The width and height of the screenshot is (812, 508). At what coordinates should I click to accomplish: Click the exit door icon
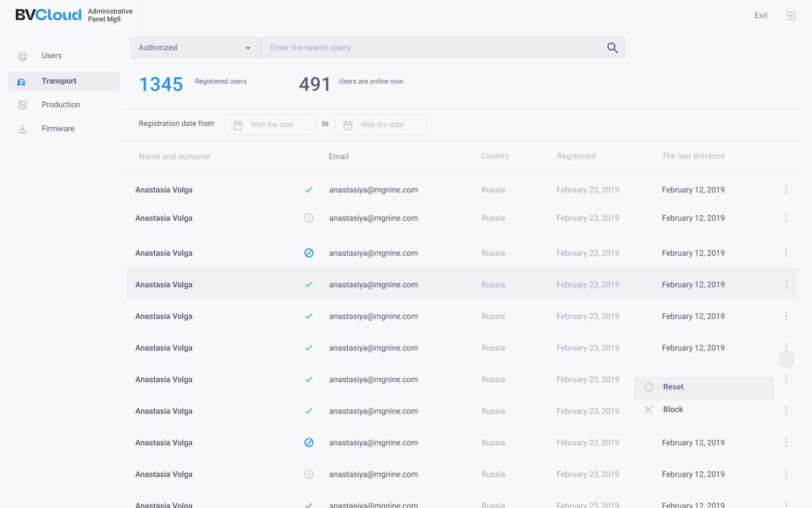[x=791, y=16]
